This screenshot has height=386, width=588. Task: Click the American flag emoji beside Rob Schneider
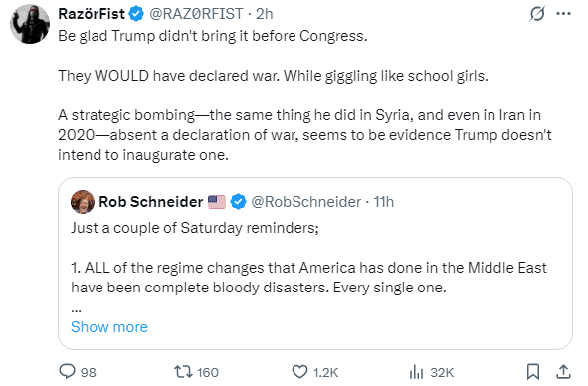[x=217, y=202]
